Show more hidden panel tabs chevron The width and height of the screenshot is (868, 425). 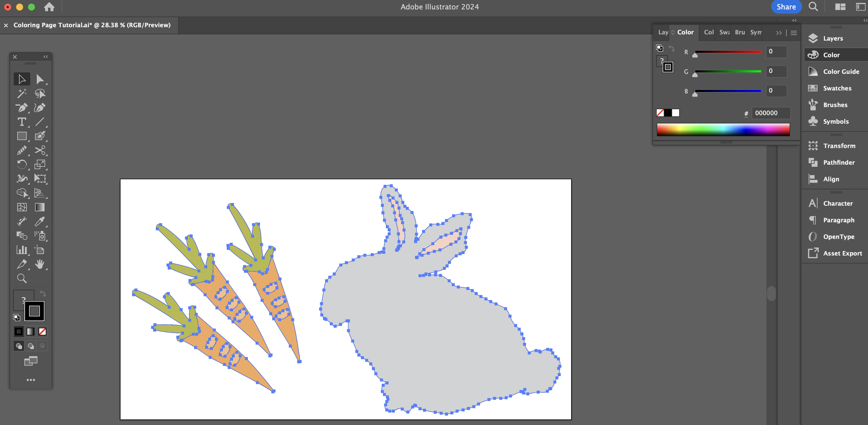click(x=779, y=33)
